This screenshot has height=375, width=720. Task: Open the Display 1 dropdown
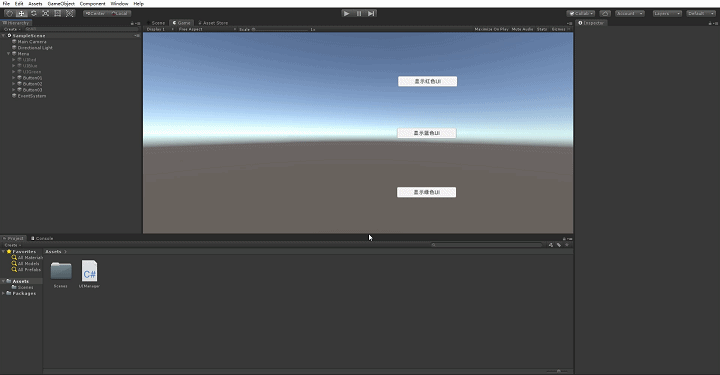pyautogui.click(x=159, y=29)
